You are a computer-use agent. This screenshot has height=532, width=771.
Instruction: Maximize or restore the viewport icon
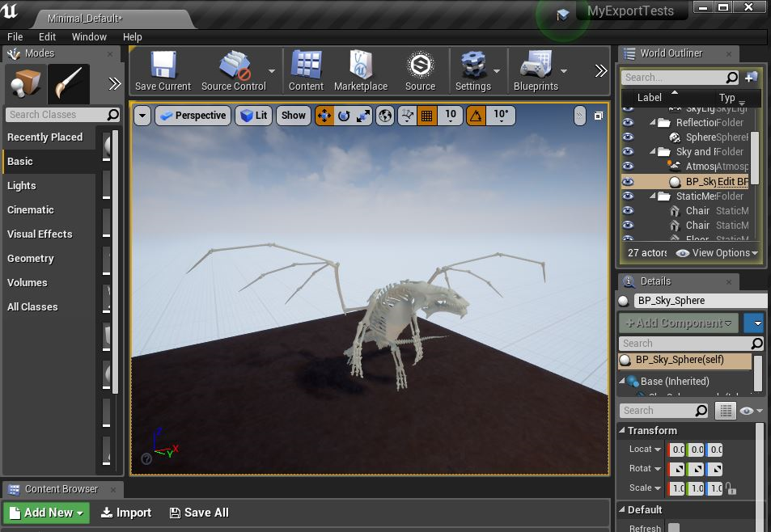pos(599,116)
